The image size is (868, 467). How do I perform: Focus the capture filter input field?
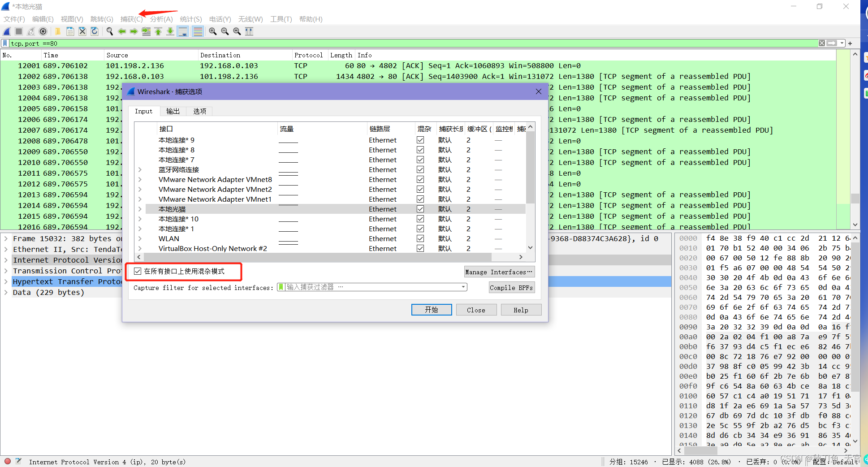click(372, 287)
